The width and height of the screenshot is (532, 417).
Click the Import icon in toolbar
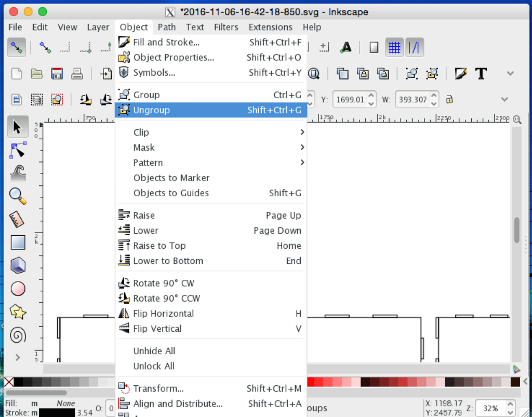coord(106,74)
